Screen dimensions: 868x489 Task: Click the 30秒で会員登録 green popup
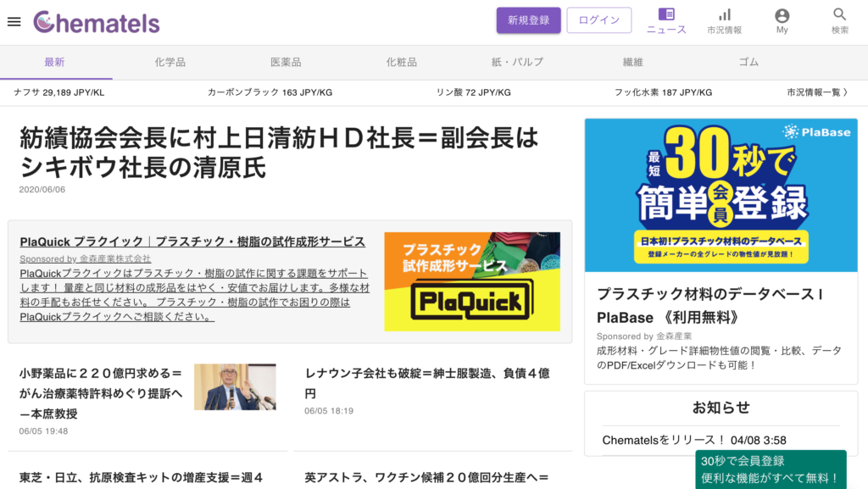pyautogui.click(x=771, y=470)
